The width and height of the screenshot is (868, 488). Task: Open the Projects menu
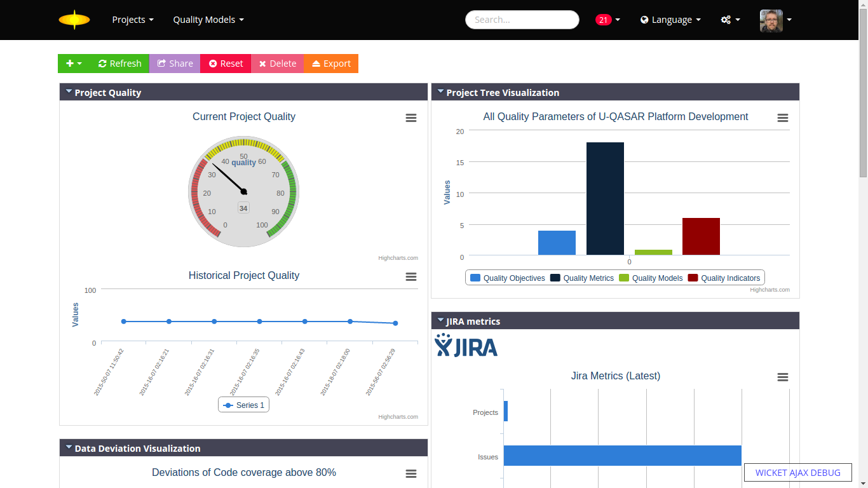tap(133, 20)
